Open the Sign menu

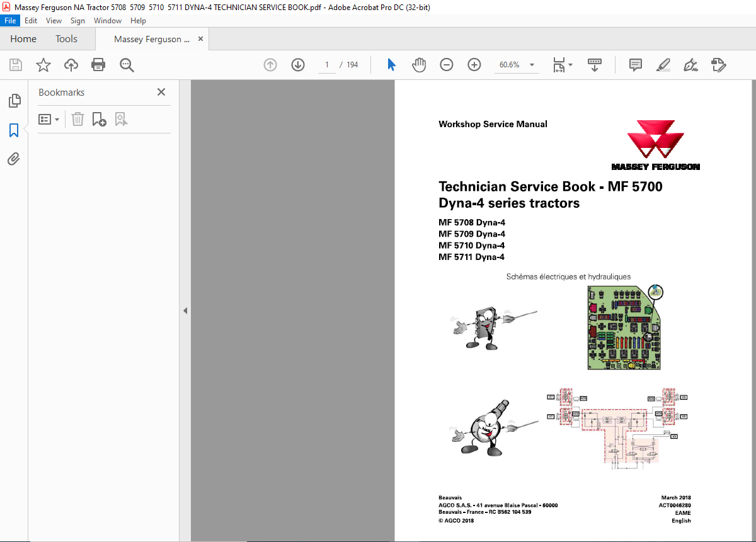tap(77, 21)
